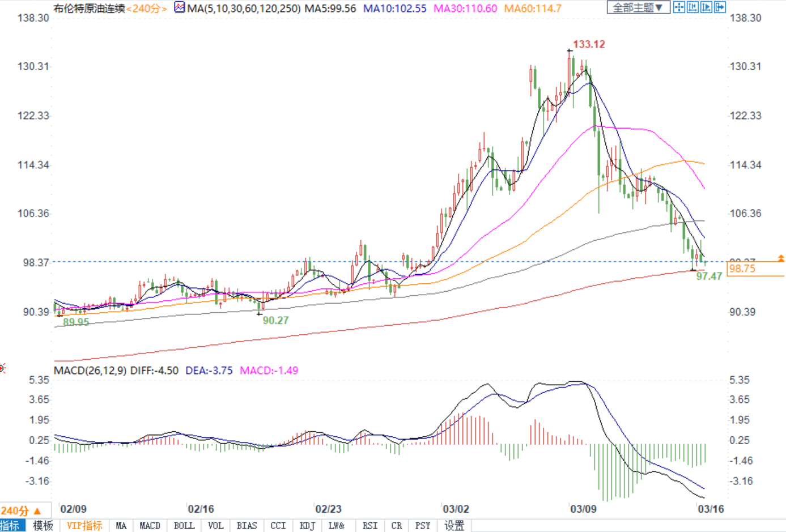
Task: Select the BOLL indicator button
Action: (184, 526)
